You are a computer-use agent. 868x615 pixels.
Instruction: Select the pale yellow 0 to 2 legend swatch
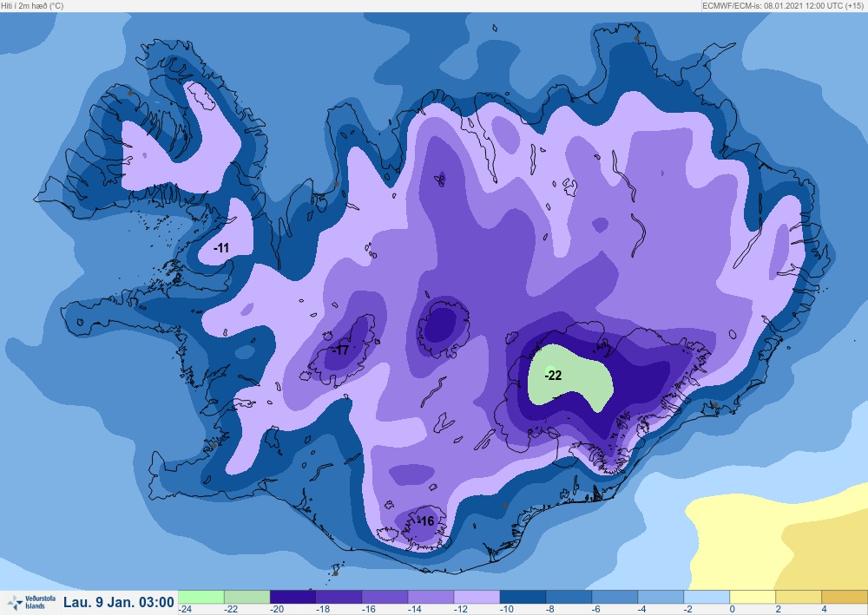coord(753,597)
